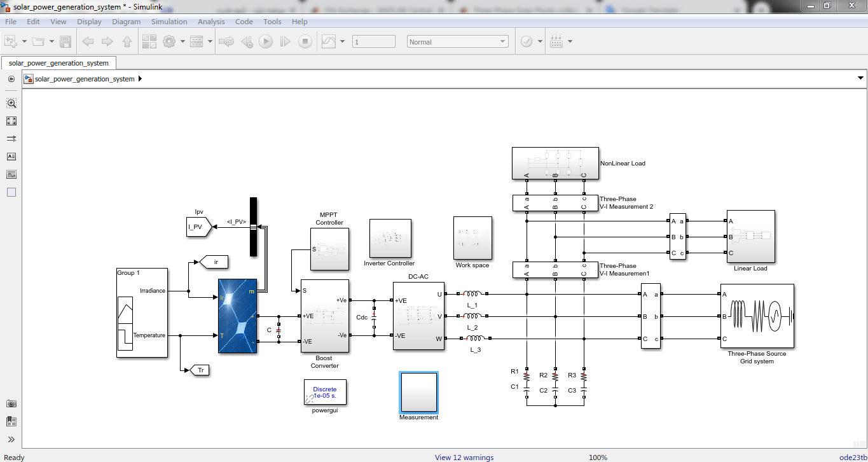Open the Simulation menu
This screenshot has height=462, width=868.
coord(169,21)
